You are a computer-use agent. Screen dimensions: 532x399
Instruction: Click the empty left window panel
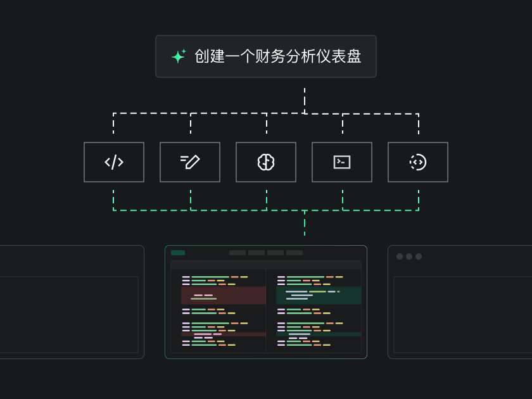pos(70,313)
